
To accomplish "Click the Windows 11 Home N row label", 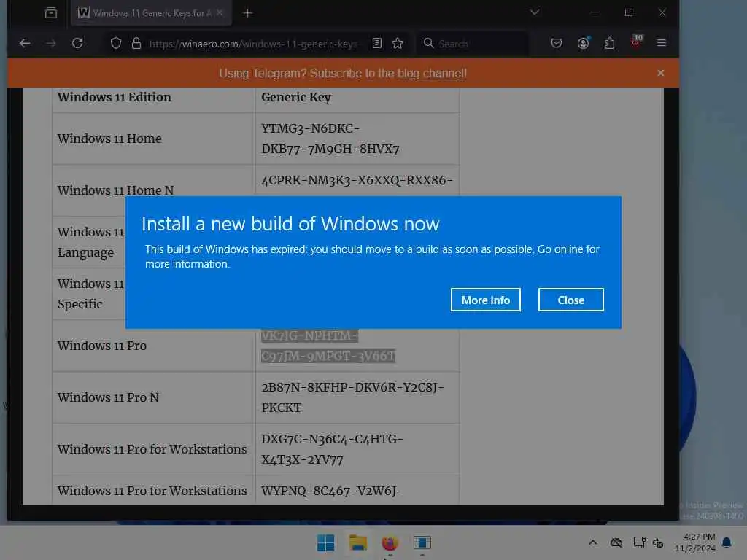I will click(115, 190).
